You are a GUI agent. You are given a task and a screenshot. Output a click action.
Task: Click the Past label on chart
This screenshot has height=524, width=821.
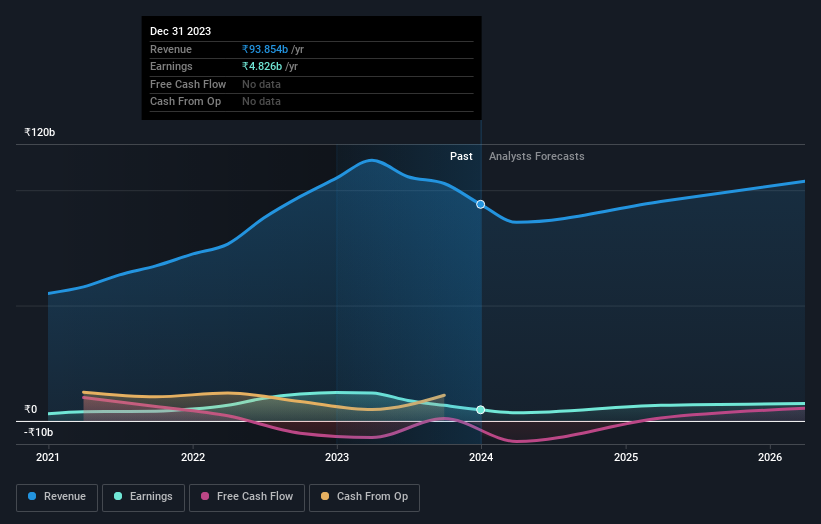point(461,157)
